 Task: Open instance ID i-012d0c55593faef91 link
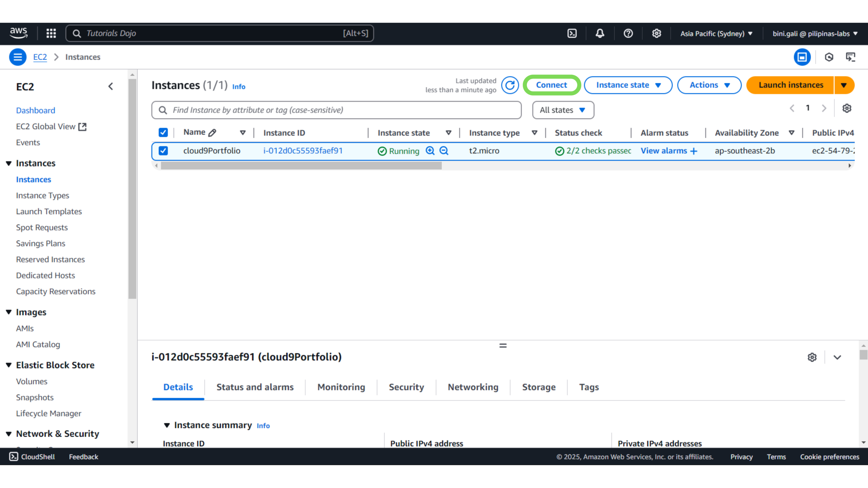[x=303, y=151]
